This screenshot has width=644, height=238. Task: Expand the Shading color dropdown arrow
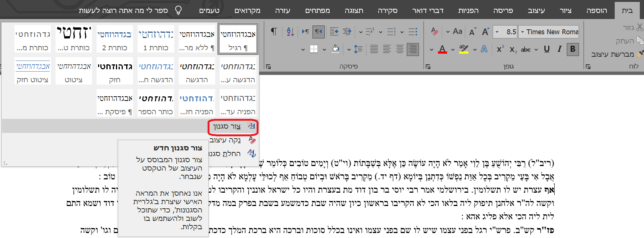tap(324, 50)
